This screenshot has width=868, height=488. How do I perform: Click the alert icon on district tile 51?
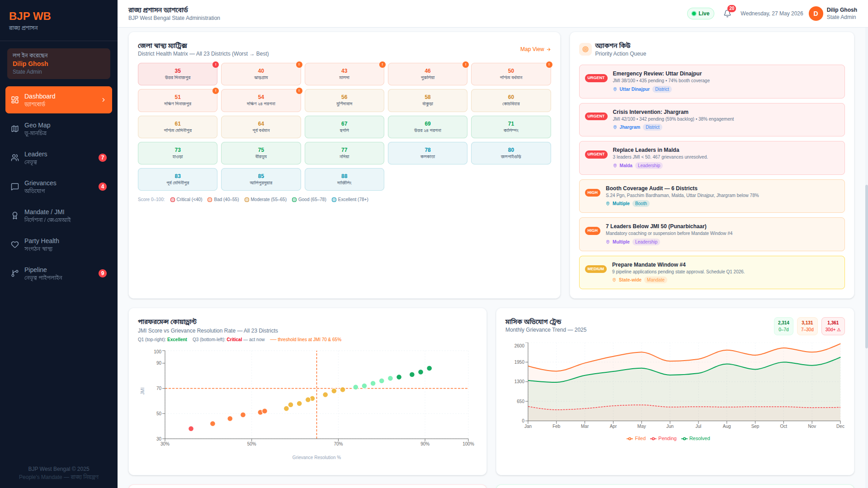tap(216, 91)
